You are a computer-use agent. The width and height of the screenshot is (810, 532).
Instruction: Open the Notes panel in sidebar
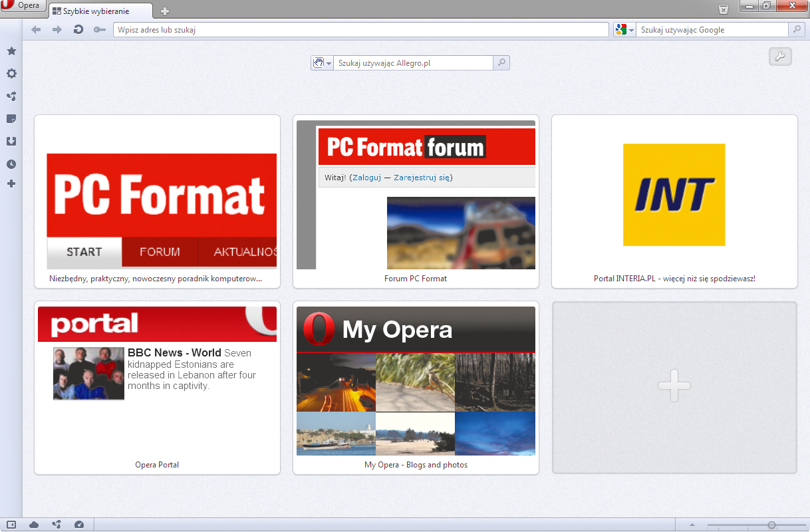11,119
